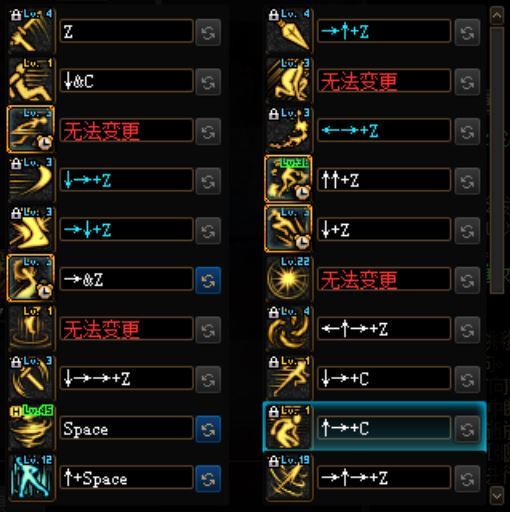Edit the ↑→+C command input field
Screen dimensions: 510x512
coord(384,428)
